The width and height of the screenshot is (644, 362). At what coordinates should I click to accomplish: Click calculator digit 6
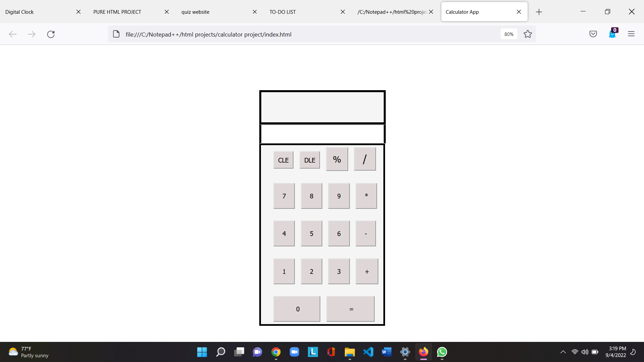[x=339, y=233]
